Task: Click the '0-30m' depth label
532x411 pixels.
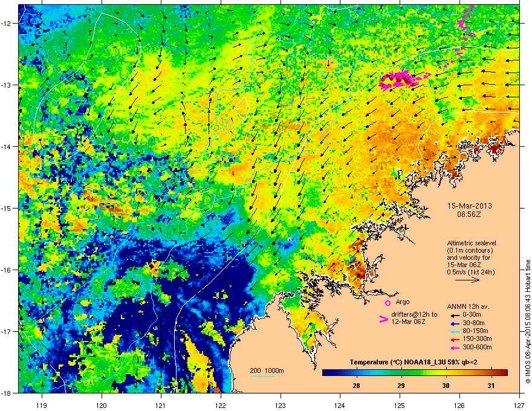Action: [472, 315]
